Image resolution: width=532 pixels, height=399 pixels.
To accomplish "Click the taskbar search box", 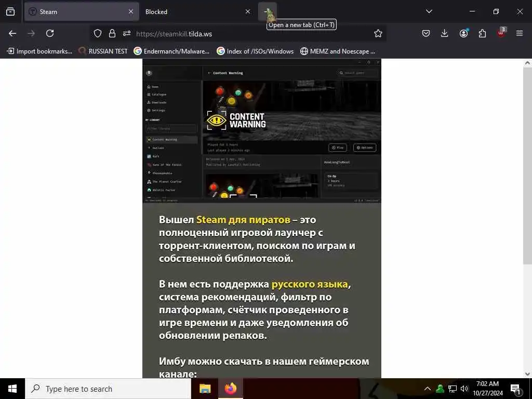I will tap(108, 389).
